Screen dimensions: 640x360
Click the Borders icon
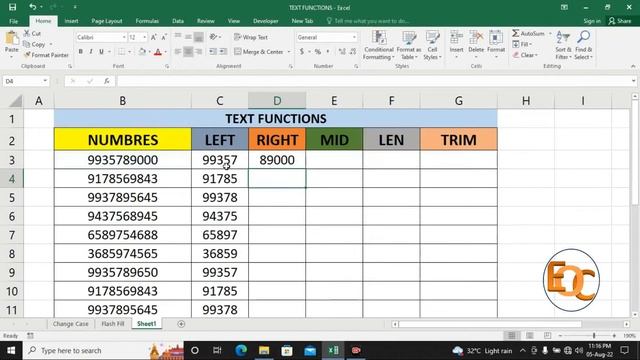click(x=122, y=52)
